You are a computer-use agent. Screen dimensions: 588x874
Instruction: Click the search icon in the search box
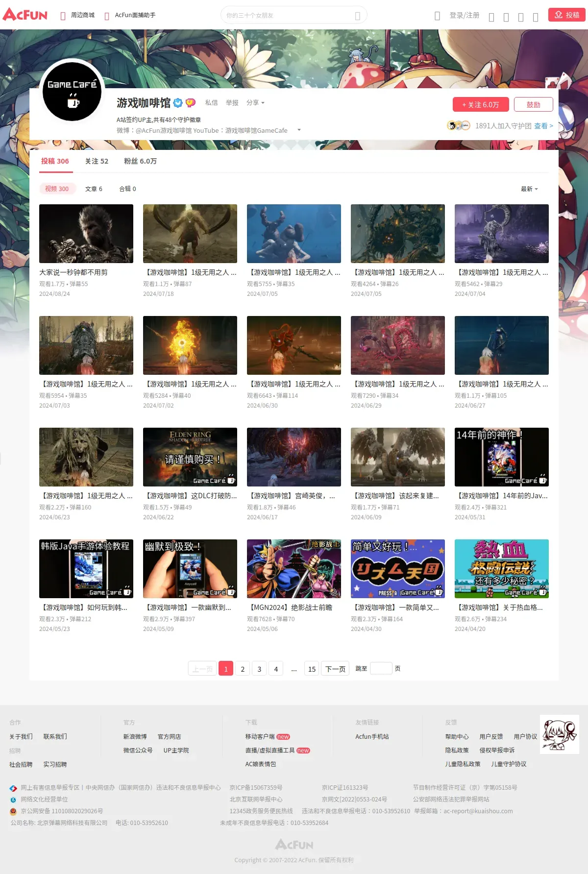coord(358,16)
